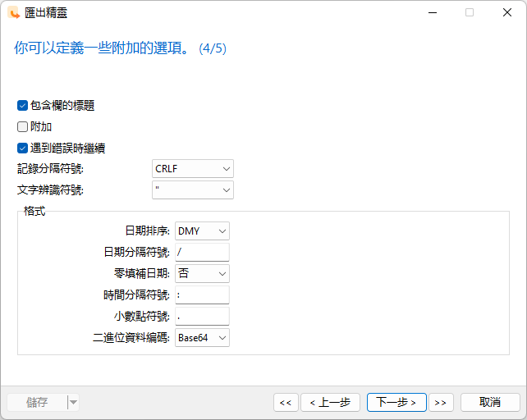Click the 時間分隔符號 input field

point(202,294)
